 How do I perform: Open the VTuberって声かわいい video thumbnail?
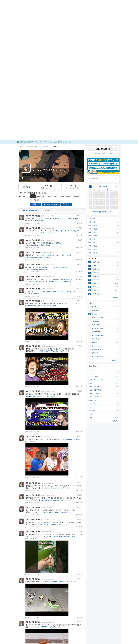[x=47, y=324]
